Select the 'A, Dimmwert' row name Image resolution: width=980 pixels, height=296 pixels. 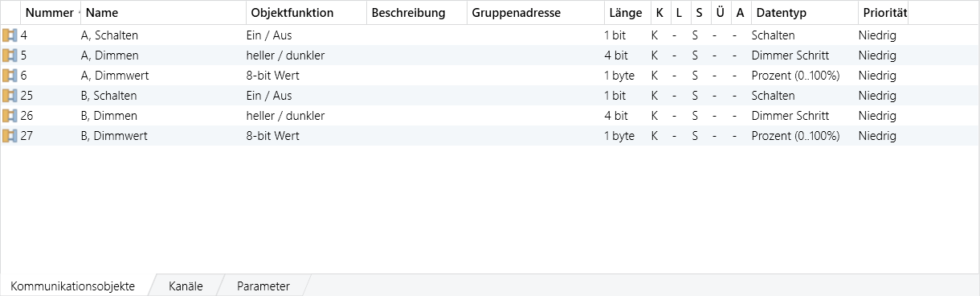pos(115,76)
